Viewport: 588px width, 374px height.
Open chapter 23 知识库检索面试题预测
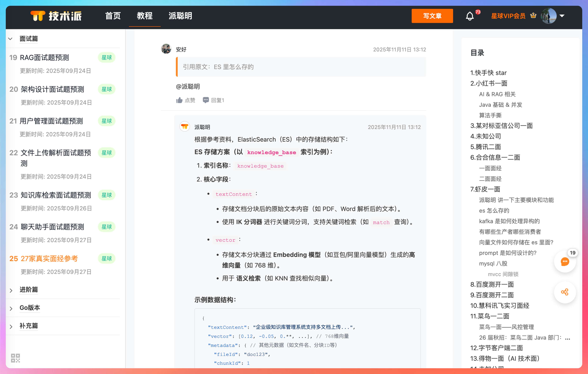pyautogui.click(x=56, y=195)
